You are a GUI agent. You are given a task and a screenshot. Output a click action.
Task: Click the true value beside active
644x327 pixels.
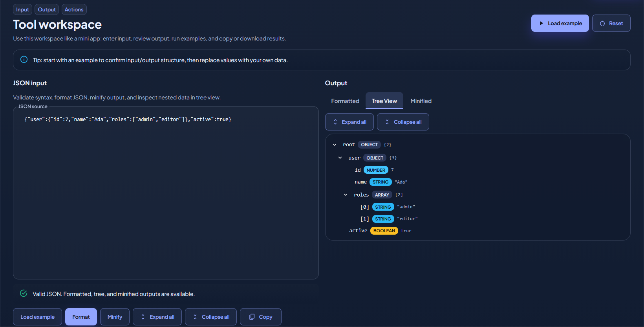(x=406, y=231)
